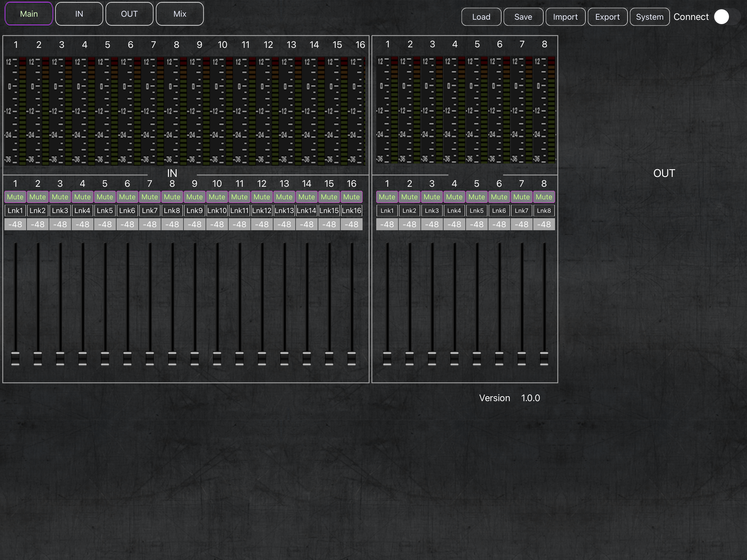747x560 pixels.
Task: Toggle Lnk2 on output section
Action: [409, 211]
